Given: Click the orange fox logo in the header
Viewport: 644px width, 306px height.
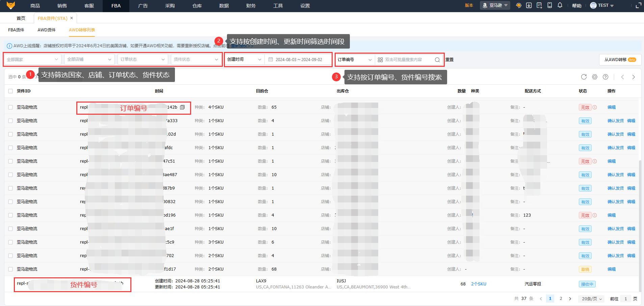Looking at the screenshot, I should [x=11, y=5].
